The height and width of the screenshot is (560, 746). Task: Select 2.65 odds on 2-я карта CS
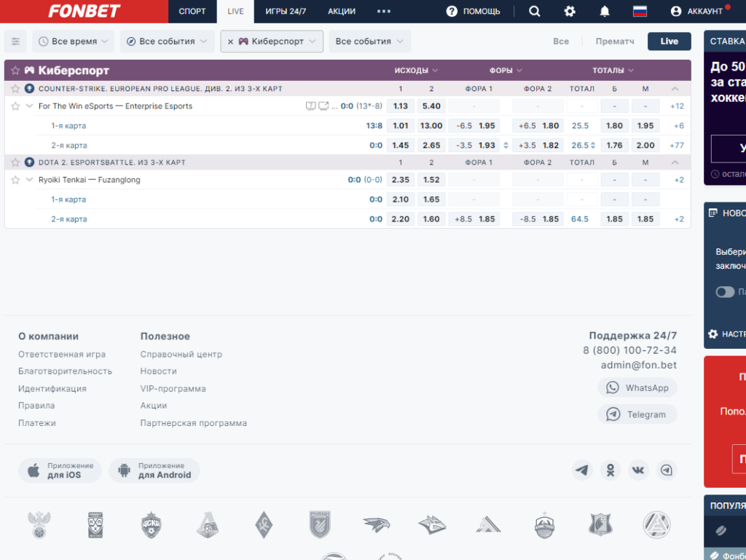(431, 146)
